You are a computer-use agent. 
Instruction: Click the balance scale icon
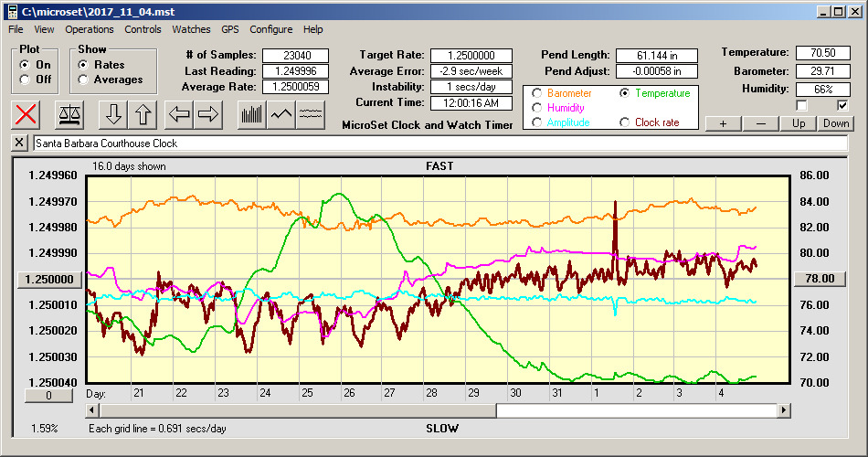(x=69, y=114)
